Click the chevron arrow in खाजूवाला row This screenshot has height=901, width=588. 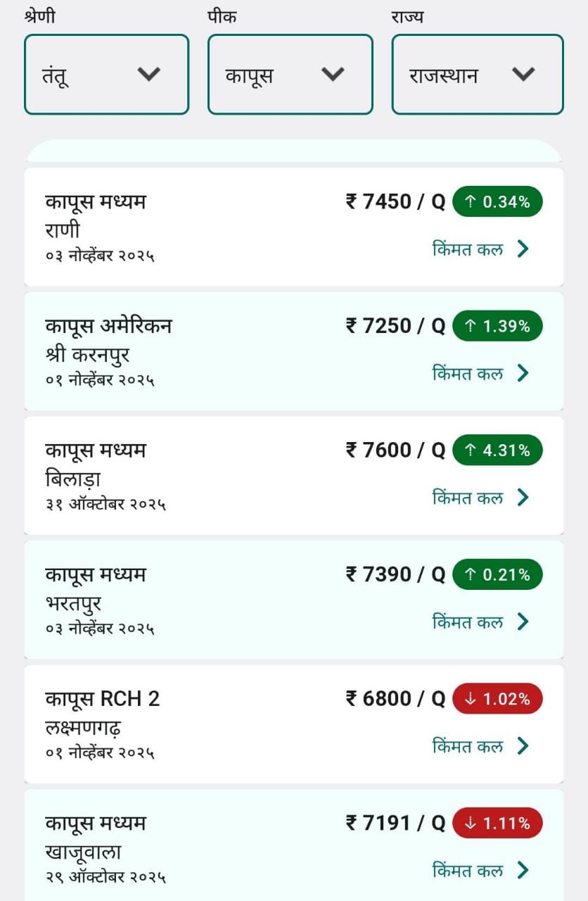pos(523,870)
